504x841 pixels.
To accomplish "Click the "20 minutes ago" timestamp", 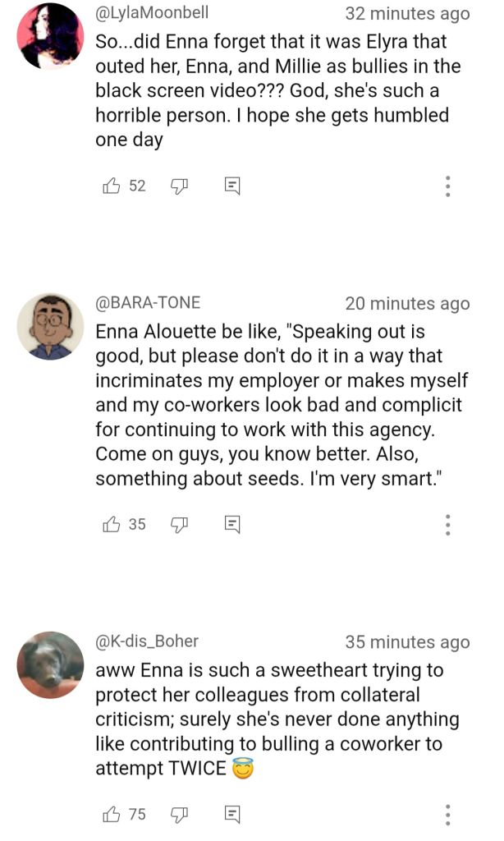I will (407, 304).
